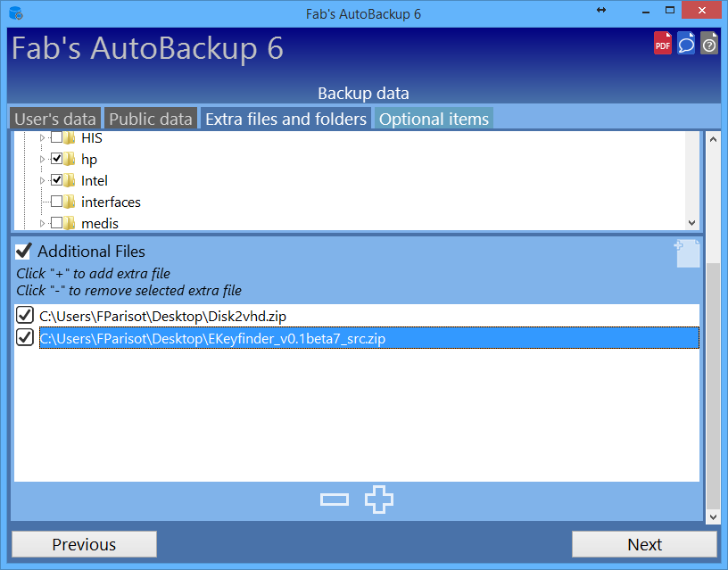The width and height of the screenshot is (728, 570).
Task: Select the Intel folder label
Action: [95, 180]
